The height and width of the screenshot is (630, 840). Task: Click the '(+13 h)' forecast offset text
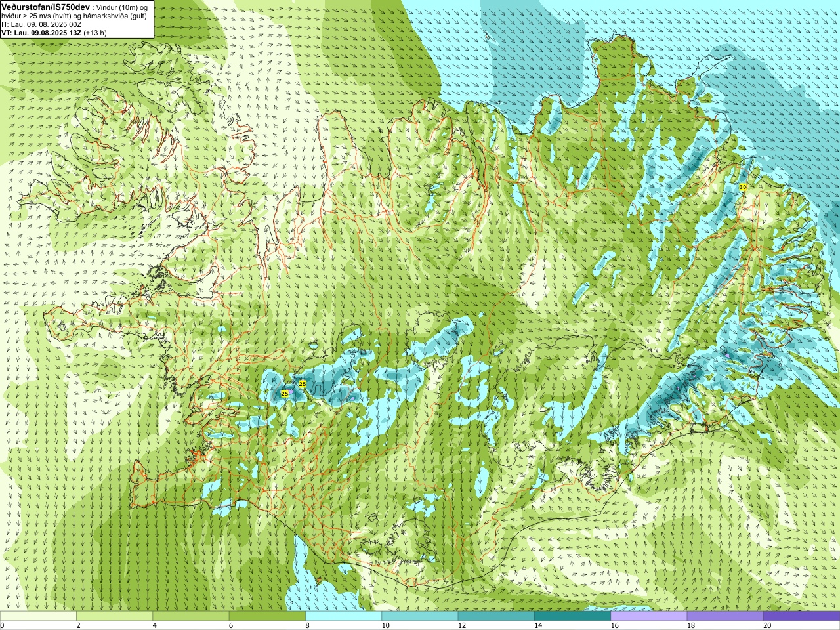[x=95, y=33]
